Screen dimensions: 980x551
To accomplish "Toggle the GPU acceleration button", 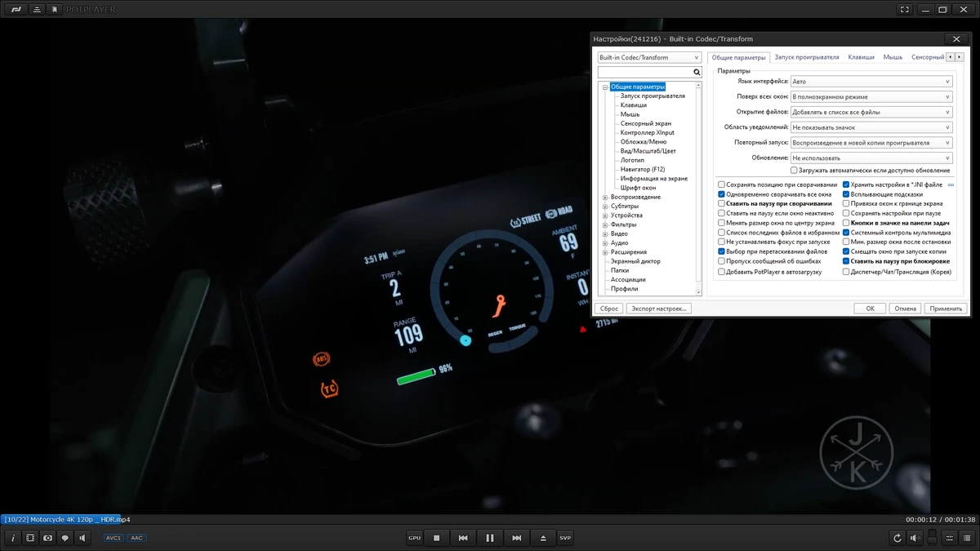I will tap(414, 538).
